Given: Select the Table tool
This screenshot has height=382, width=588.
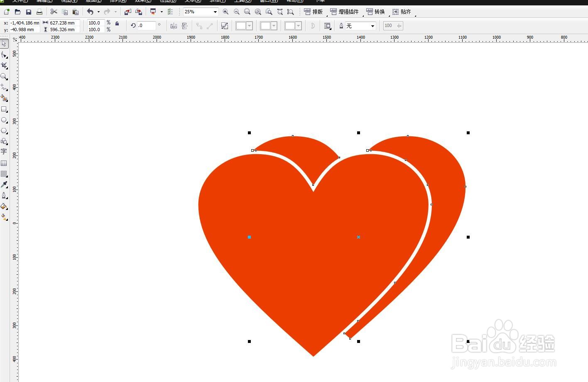Looking at the screenshot, I should click(x=4, y=163).
